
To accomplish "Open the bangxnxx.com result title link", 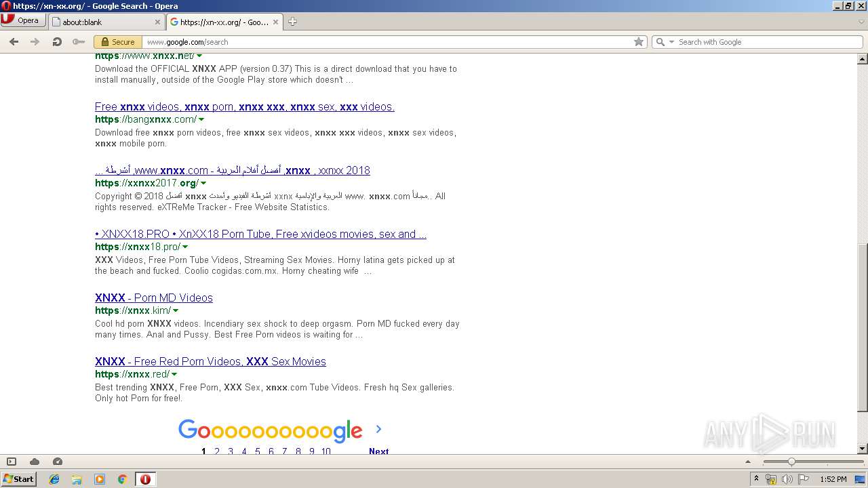I will (x=245, y=107).
